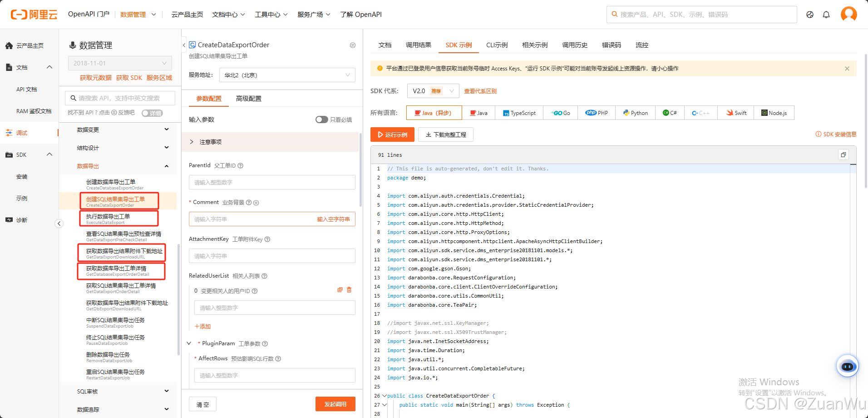Select Swift language
The width and height of the screenshot is (868, 418).
point(736,113)
